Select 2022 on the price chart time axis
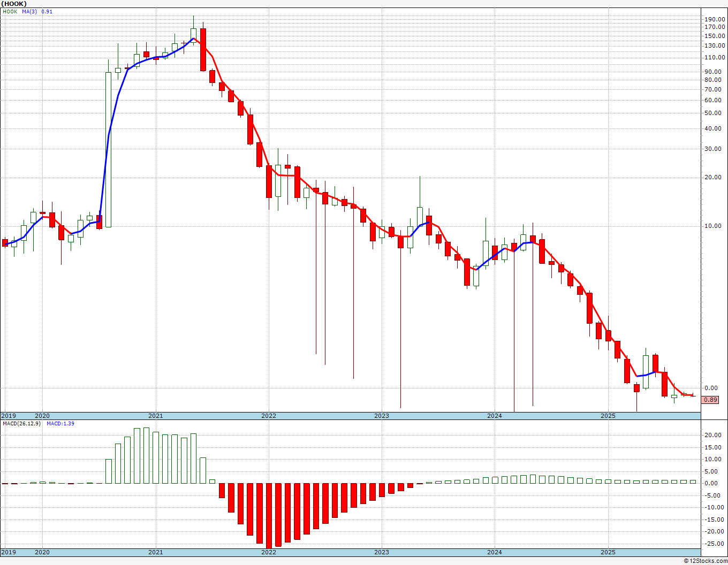 pyautogui.click(x=269, y=416)
